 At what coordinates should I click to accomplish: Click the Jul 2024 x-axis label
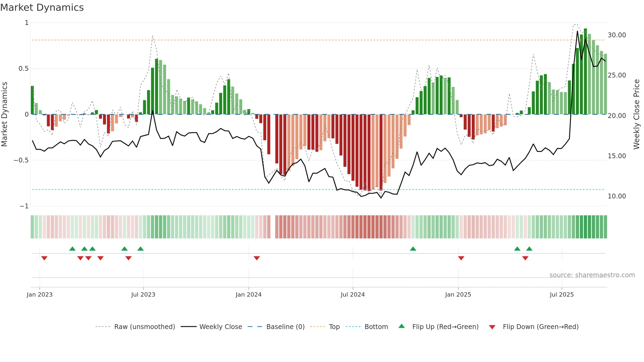353,294
